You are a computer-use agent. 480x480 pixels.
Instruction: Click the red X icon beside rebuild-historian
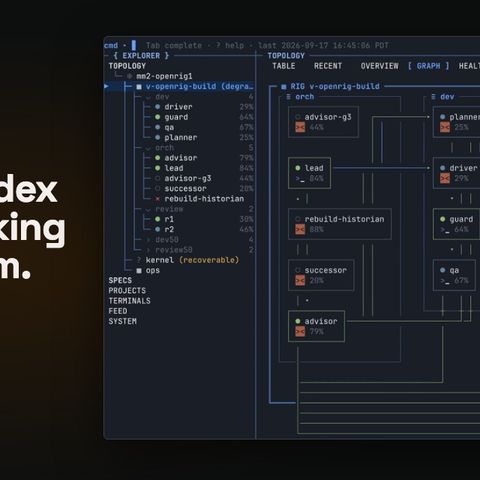tap(158, 199)
